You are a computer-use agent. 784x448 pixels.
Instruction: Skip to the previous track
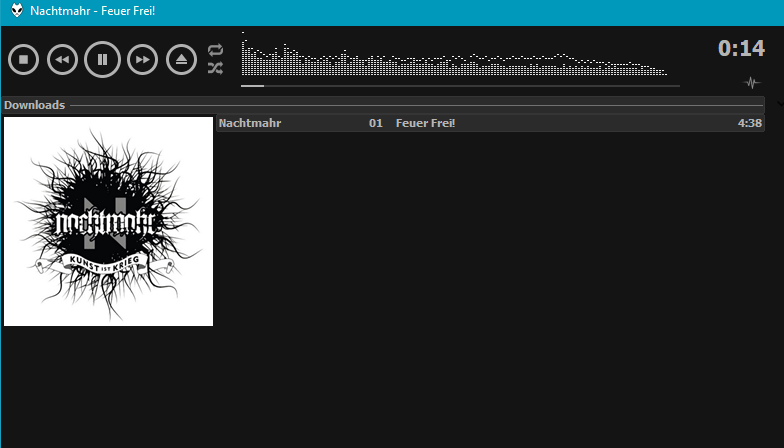pyautogui.click(x=62, y=60)
